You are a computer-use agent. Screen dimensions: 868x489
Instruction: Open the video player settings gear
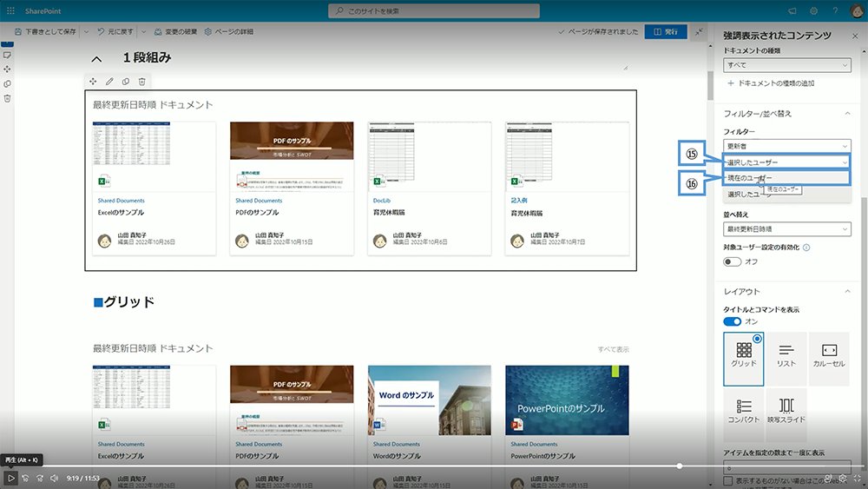point(843,478)
